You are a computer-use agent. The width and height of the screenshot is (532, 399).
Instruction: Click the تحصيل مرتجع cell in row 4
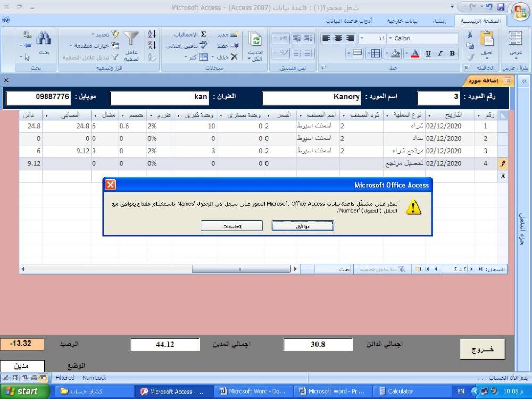coord(404,163)
